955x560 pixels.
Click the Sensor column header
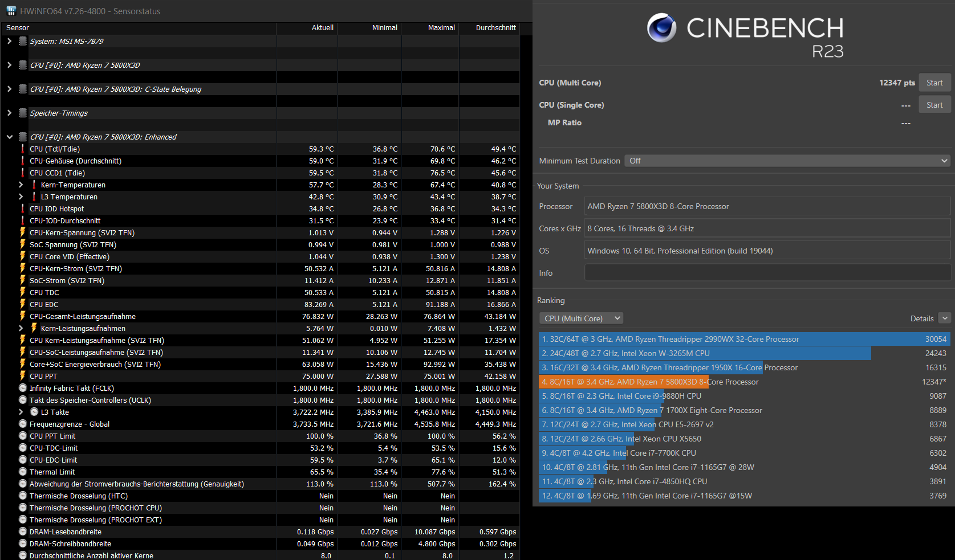coord(139,27)
